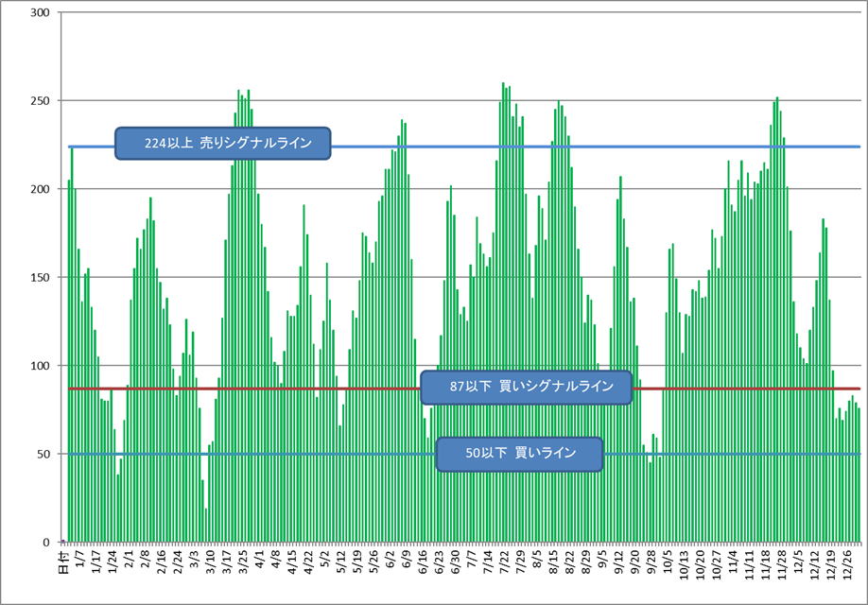Select the 150 y-axis tick label
The height and width of the screenshot is (605, 868).
pyautogui.click(x=42, y=278)
